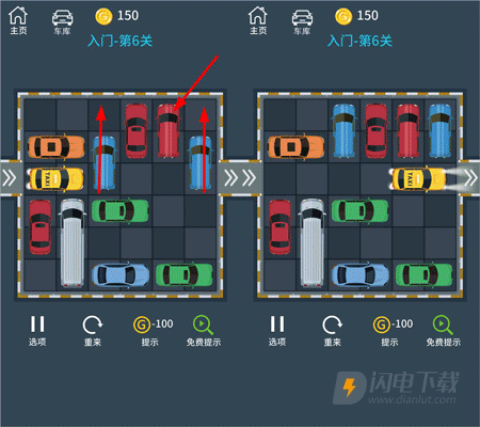Watch free hint video in left panel
Screen dimensions: 480x427
[203, 331]
